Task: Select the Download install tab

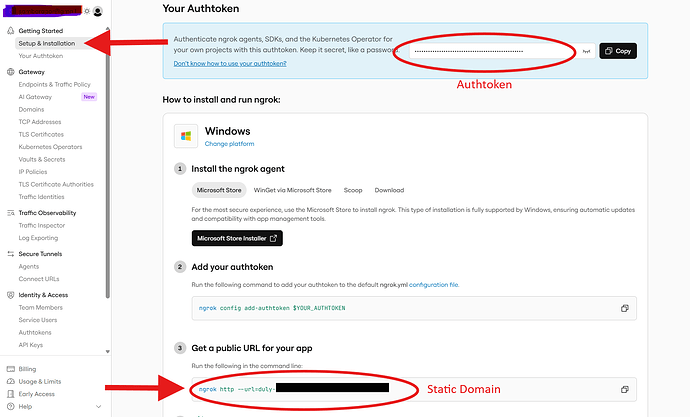Action: 389,190
